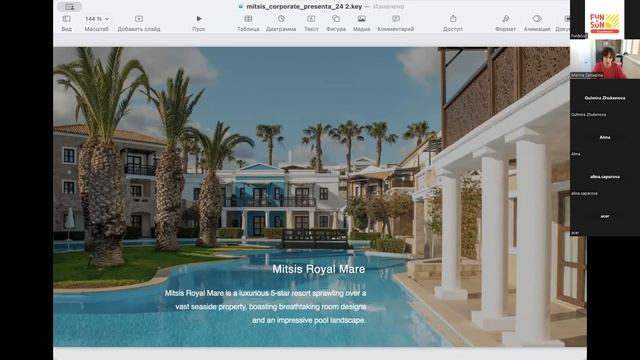
Task: Open the Диаграмма chart icon
Action: [281, 19]
